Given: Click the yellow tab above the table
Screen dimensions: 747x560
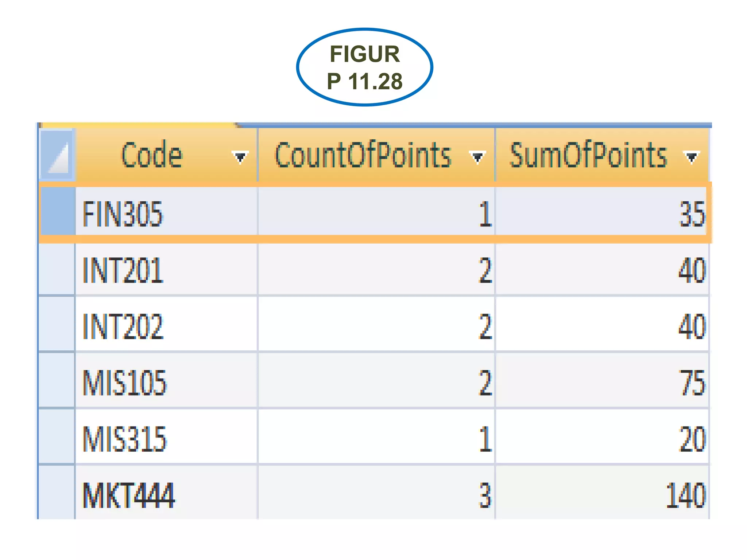Looking at the screenshot, I should (x=139, y=125).
